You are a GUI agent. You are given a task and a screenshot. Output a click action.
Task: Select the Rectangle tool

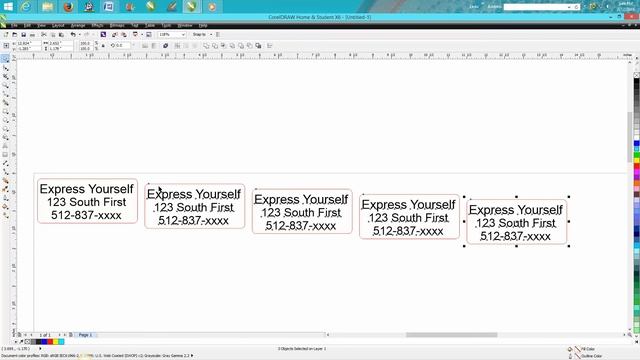[5, 111]
